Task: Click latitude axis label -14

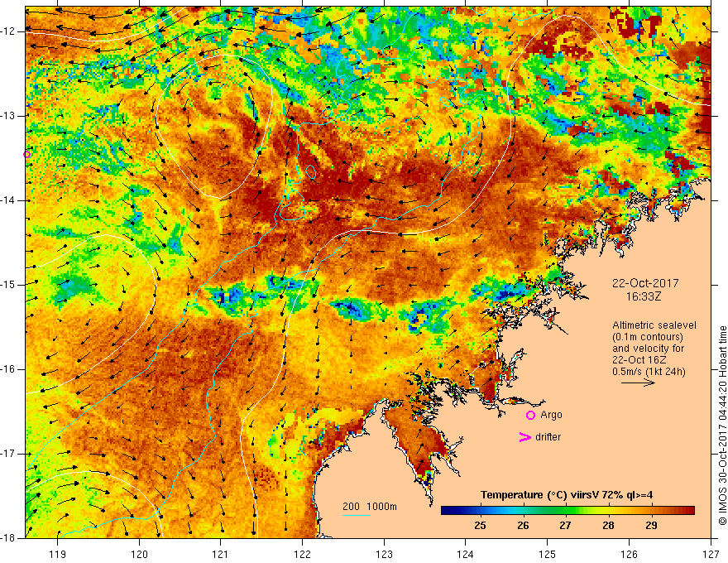Action: coord(9,200)
